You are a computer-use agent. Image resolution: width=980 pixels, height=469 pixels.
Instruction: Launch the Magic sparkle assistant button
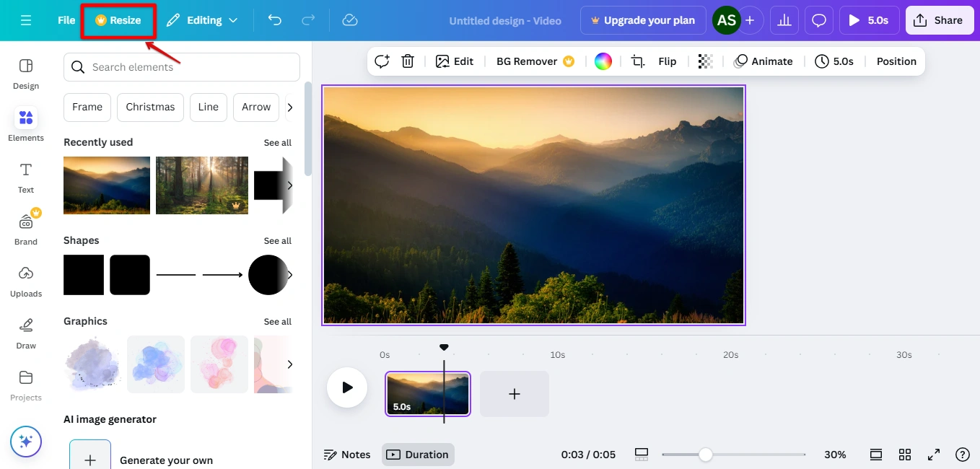(x=26, y=442)
